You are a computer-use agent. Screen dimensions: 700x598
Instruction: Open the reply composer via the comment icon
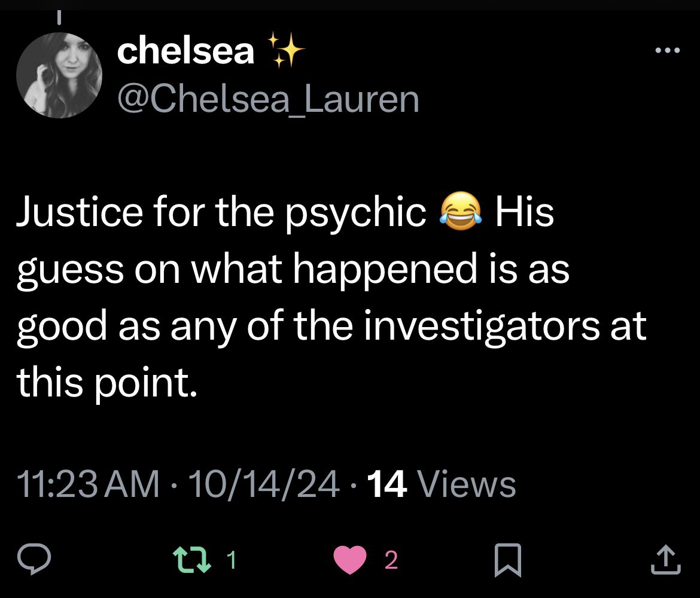click(x=33, y=560)
